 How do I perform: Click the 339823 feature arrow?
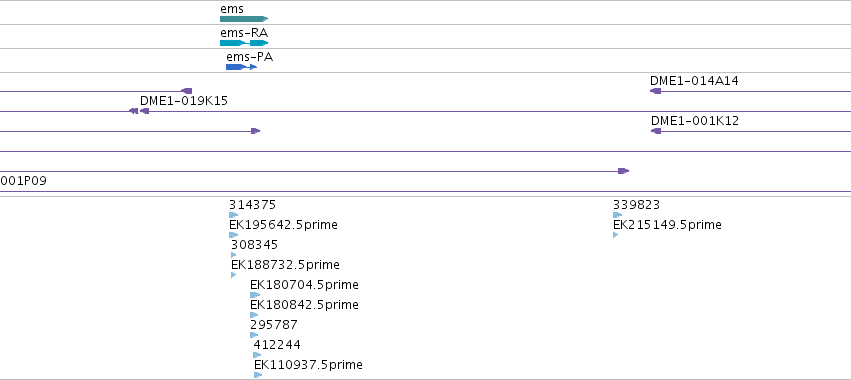click(618, 215)
